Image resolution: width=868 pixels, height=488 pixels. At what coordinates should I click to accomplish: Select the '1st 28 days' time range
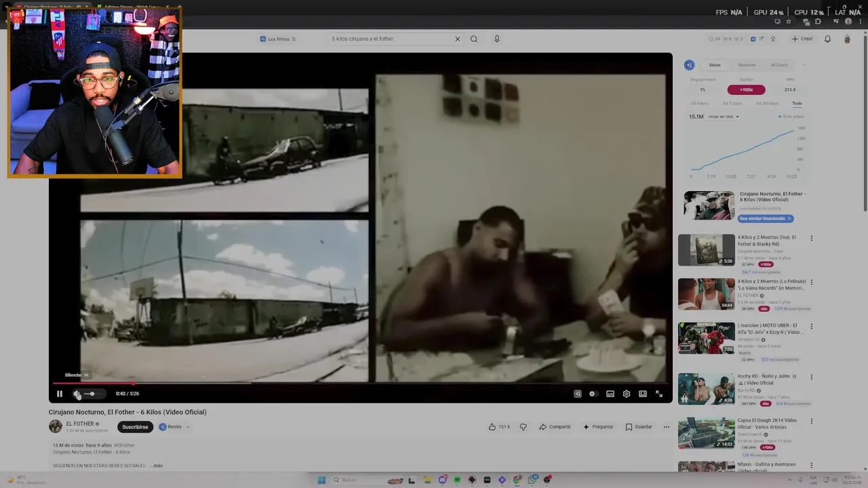(x=766, y=103)
